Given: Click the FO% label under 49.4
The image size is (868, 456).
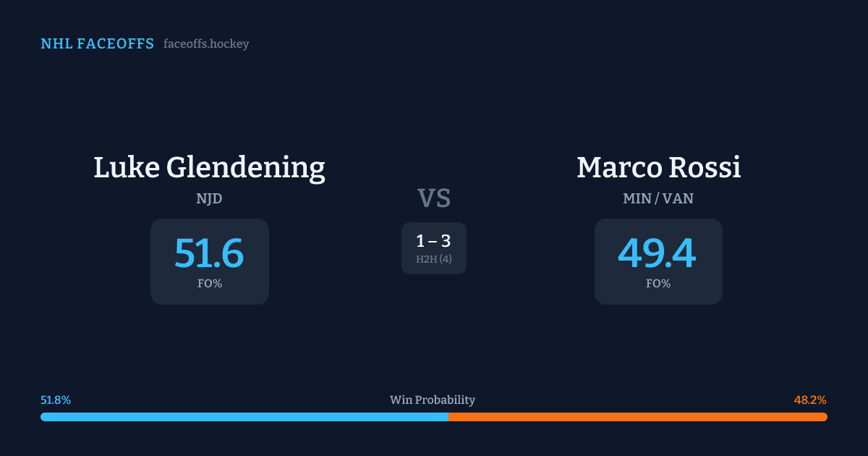Looking at the screenshot, I should [x=658, y=284].
